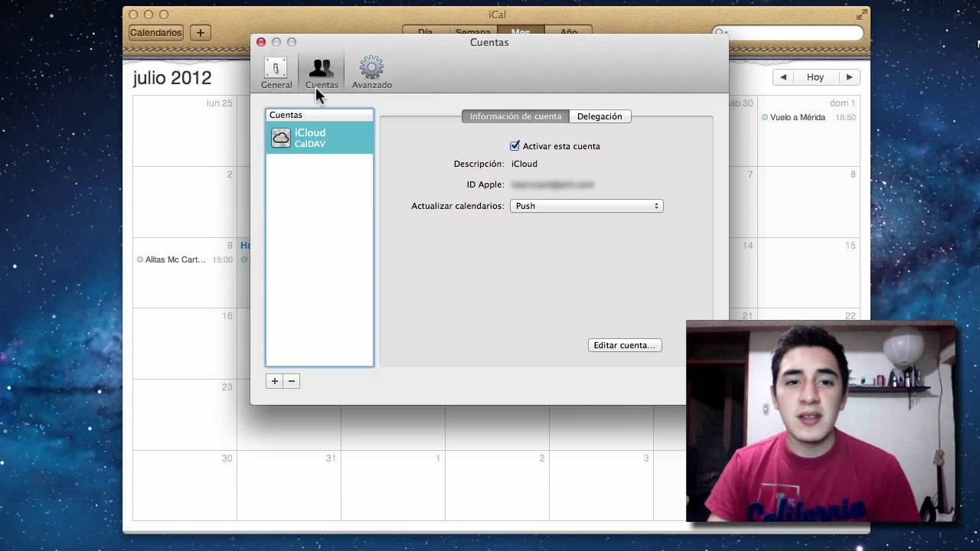This screenshot has height=551, width=980.
Task: Select the Alitas Mc Cart... event
Action: pos(185,260)
